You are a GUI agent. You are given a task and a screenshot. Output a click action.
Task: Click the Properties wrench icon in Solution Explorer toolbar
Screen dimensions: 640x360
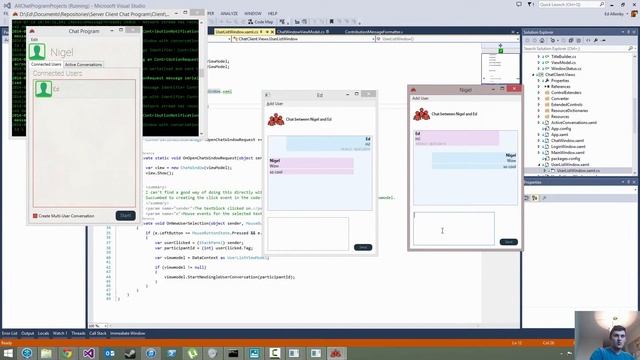point(596,40)
